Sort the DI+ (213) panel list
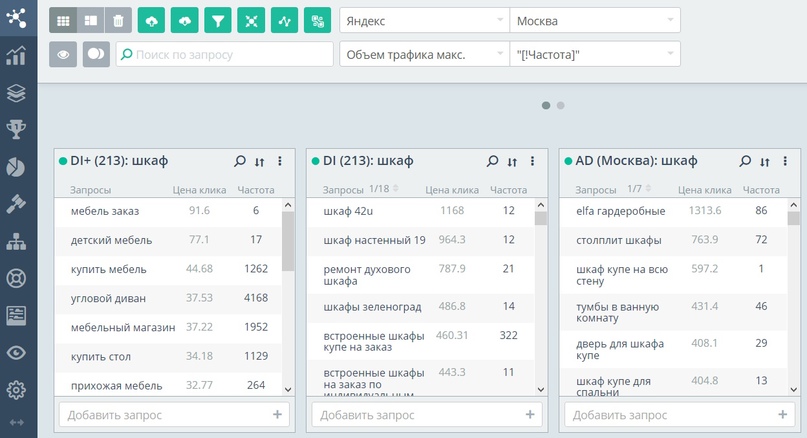 pos(259,162)
